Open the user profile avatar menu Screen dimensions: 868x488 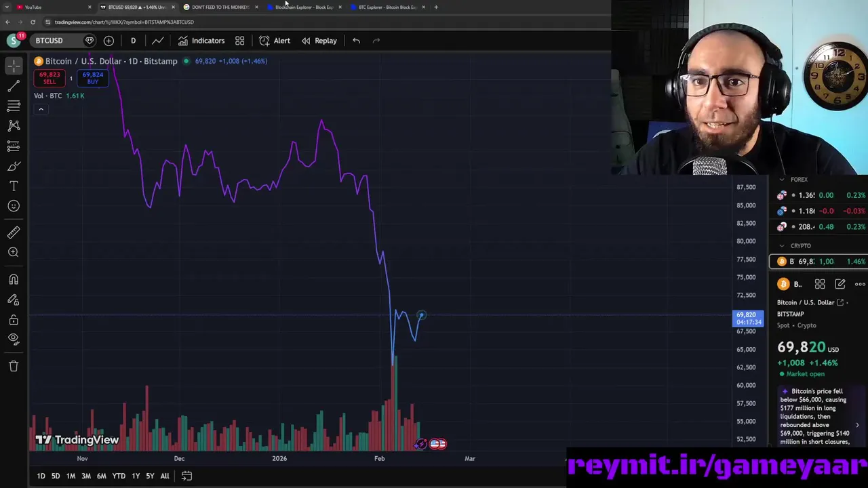[x=13, y=41]
